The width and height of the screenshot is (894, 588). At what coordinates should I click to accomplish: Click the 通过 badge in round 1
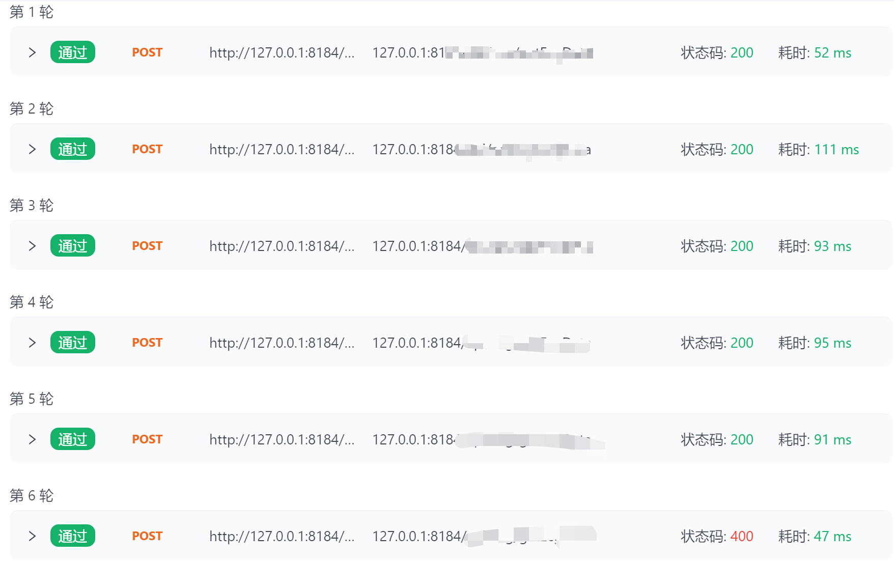(x=73, y=52)
